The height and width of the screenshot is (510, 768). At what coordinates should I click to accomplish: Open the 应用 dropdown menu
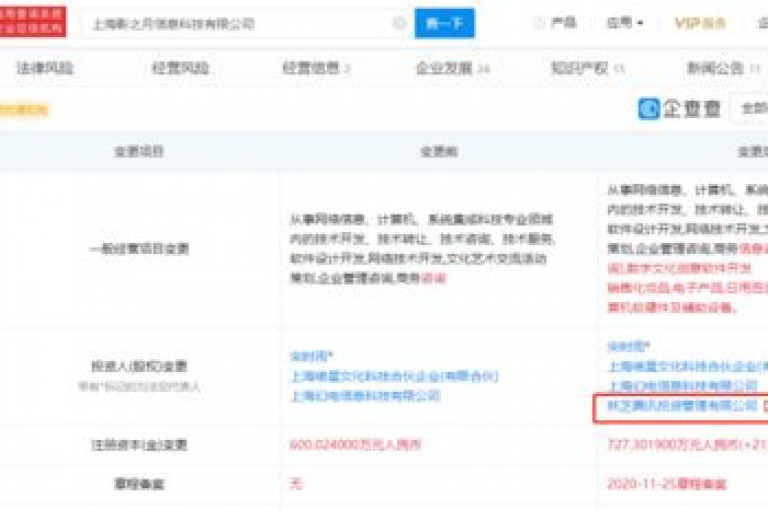click(624, 23)
